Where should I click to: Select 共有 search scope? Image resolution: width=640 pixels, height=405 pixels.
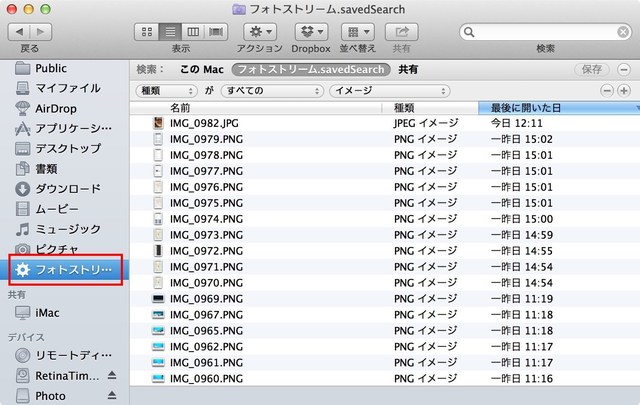tap(408, 70)
